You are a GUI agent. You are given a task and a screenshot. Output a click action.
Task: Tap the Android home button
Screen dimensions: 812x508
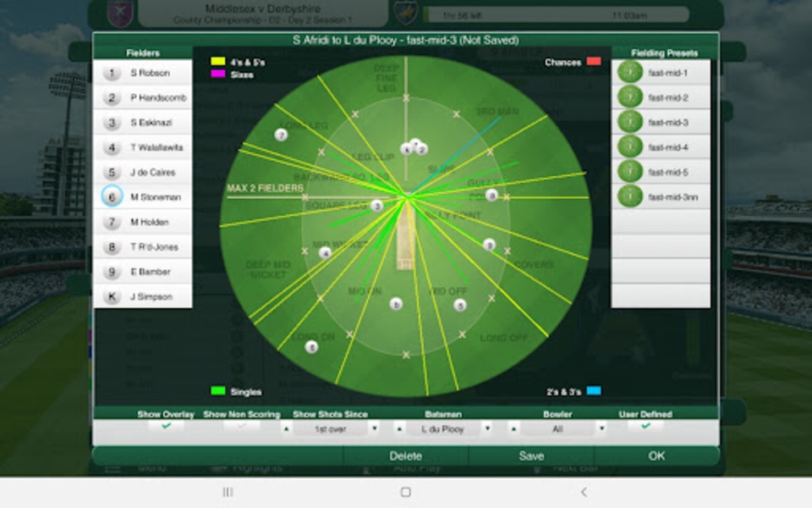click(x=406, y=492)
